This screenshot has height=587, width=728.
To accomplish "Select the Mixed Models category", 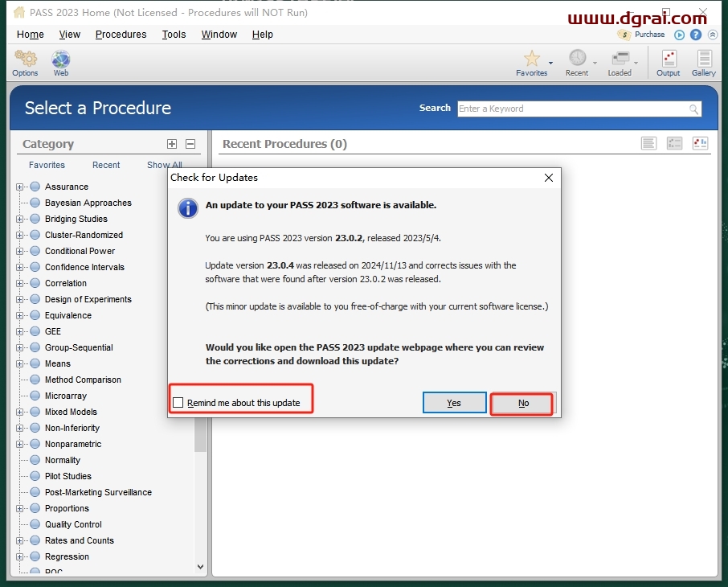I will [71, 412].
